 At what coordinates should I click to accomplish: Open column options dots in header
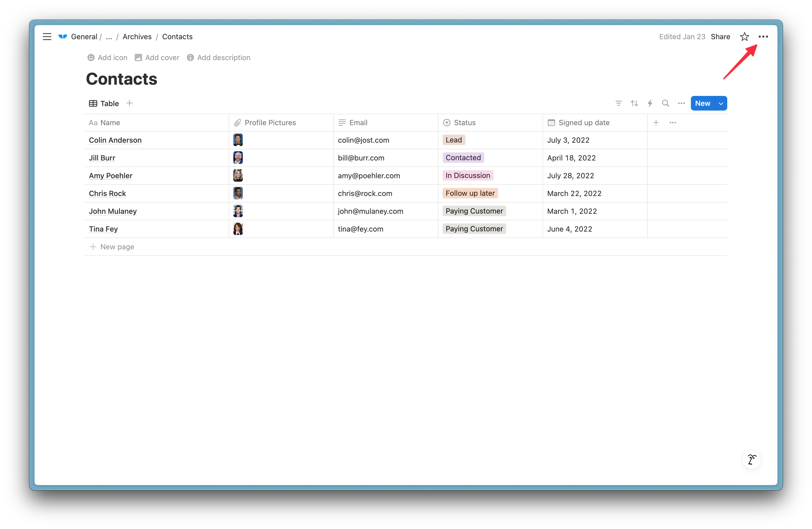click(x=673, y=123)
